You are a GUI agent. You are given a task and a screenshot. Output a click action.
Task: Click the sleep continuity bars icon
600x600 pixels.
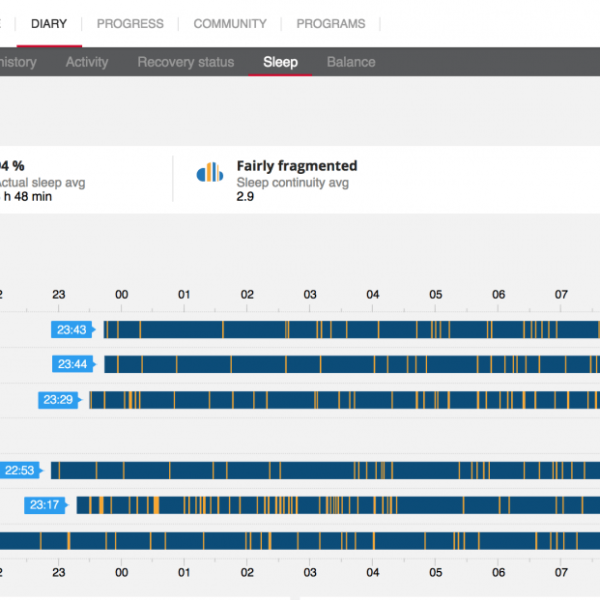coord(210,172)
